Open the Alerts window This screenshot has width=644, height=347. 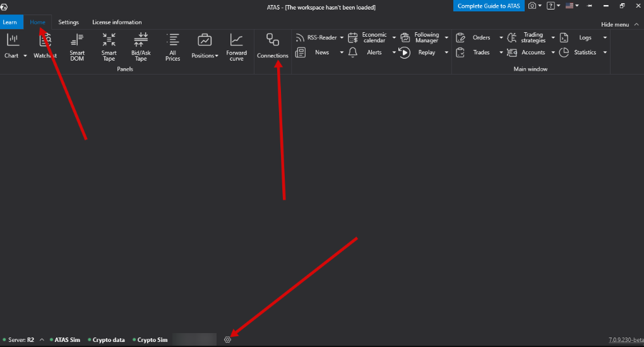366,52
